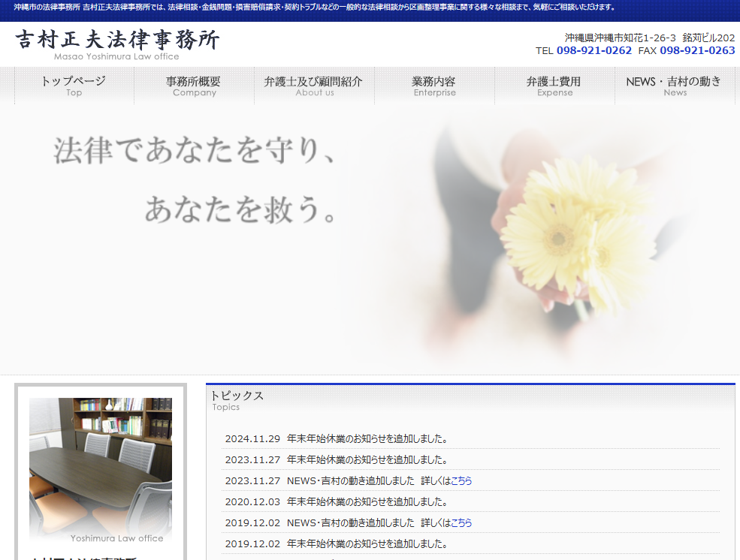This screenshot has width=740, height=560.
Task: Navigate to the 事務所概要 (Company) page
Action: 194,86
